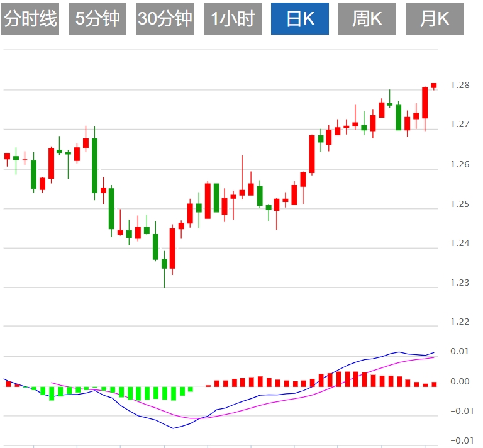Click the latest red candlestick at 1.28
The width and height of the screenshot is (483, 448).
click(434, 86)
